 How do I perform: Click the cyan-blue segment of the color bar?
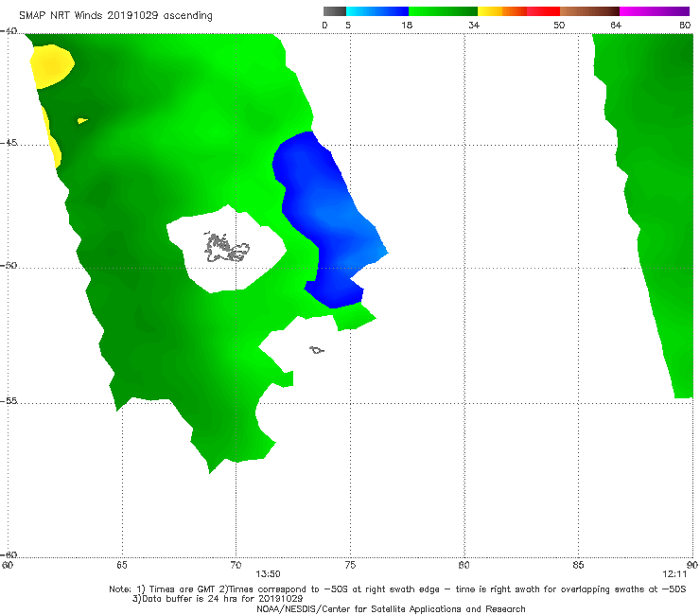377,11
